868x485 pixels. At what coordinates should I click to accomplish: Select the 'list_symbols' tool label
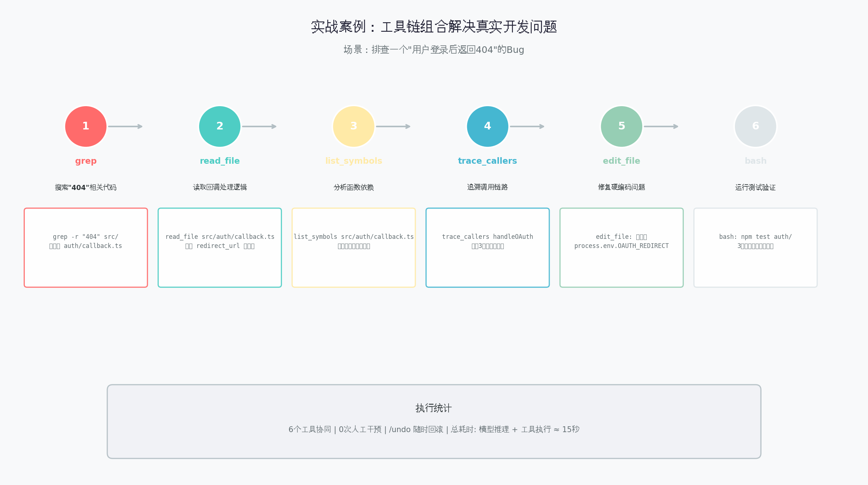click(353, 161)
